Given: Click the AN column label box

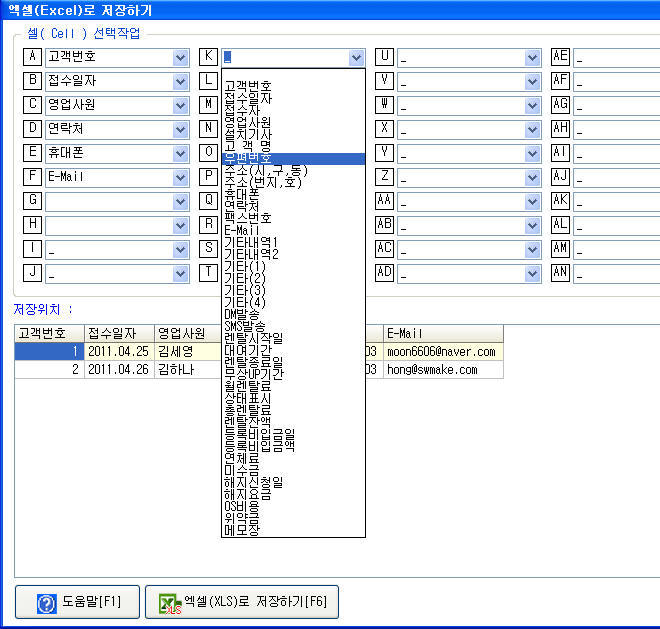Looking at the screenshot, I should (560, 273).
